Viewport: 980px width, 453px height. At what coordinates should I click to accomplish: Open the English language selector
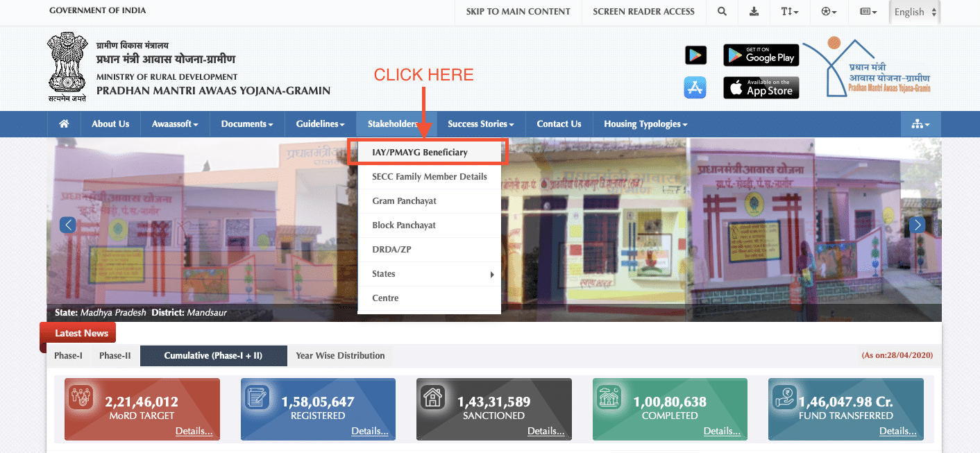[x=914, y=12]
